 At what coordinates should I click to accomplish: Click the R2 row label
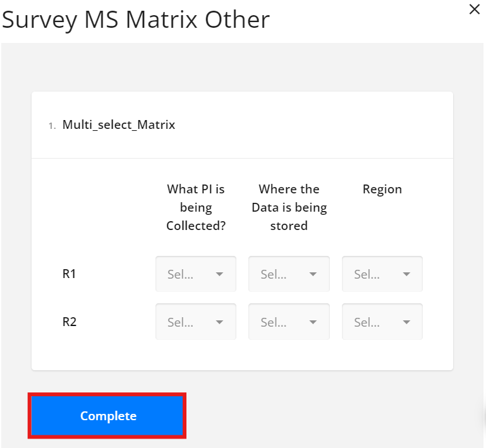tap(70, 322)
